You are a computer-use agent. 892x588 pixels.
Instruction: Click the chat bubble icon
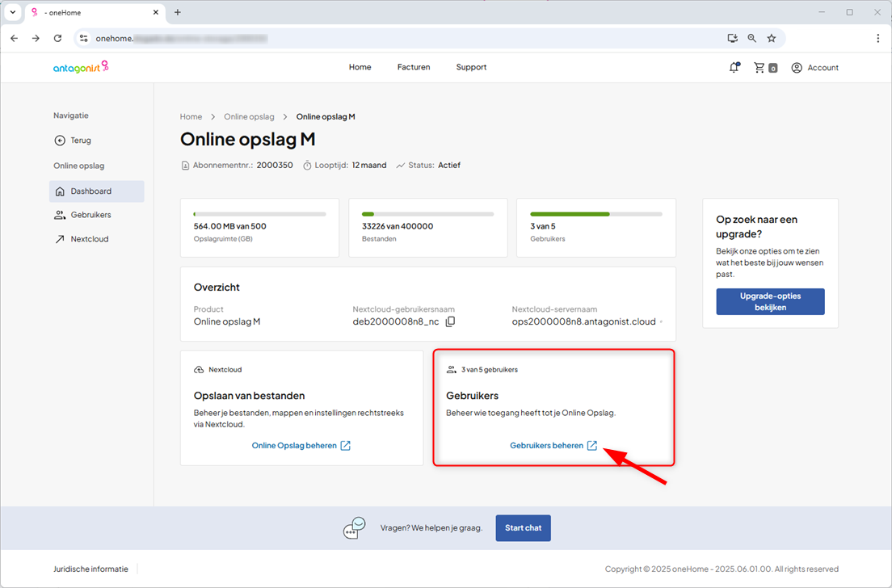[354, 527]
